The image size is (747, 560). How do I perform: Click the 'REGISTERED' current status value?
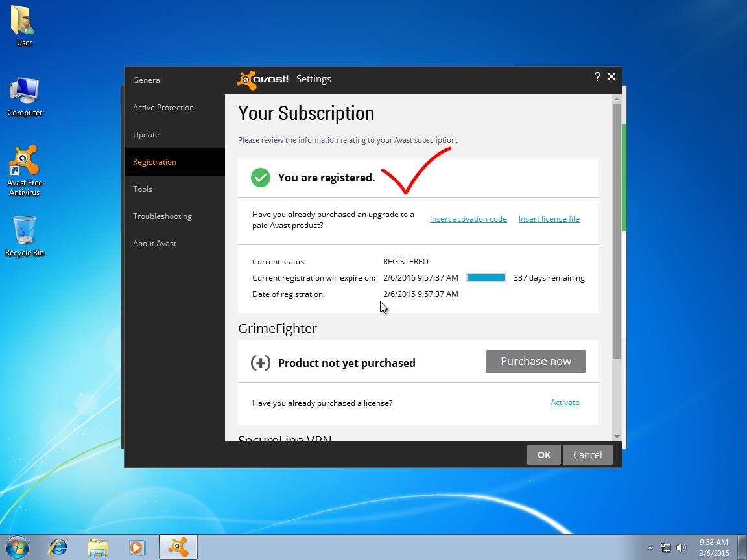point(405,261)
